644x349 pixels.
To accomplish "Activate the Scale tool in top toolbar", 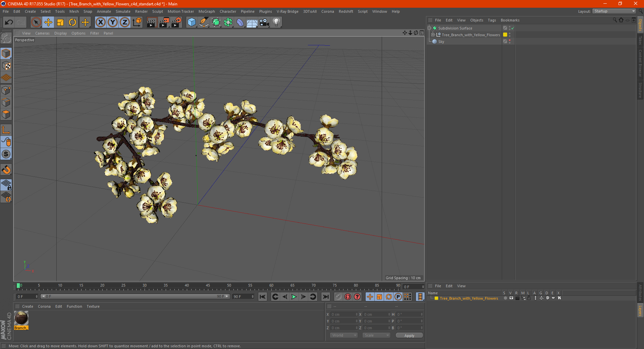I will (60, 22).
